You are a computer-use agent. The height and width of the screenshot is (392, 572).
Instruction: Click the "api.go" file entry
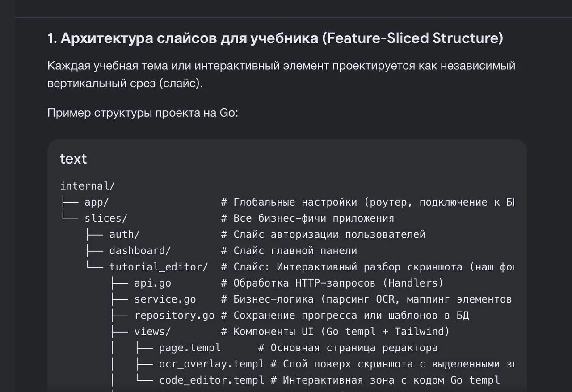(x=152, y=283)
